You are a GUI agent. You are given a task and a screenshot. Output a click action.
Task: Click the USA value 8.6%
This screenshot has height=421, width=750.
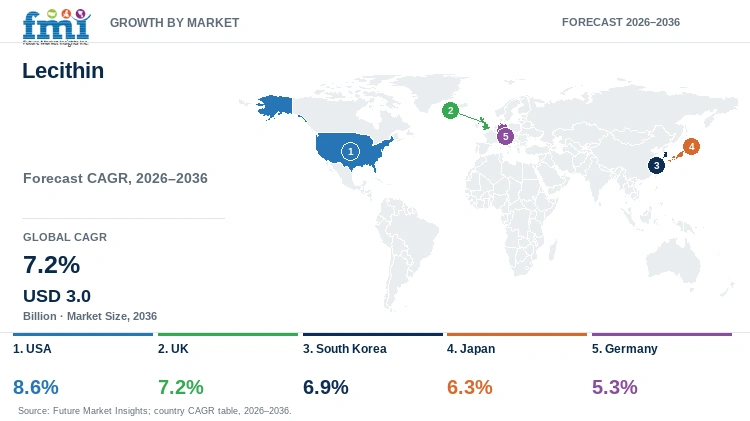(x=36, y=387)
